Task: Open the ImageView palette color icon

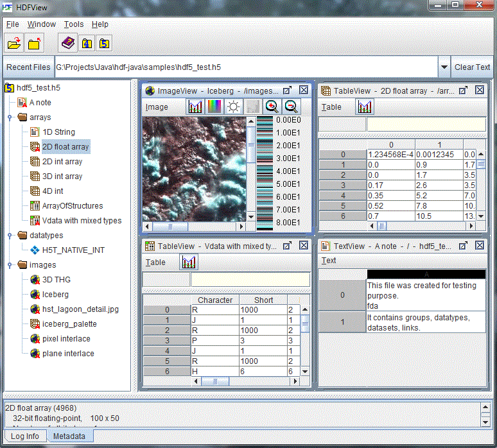Action: (214, 107)
